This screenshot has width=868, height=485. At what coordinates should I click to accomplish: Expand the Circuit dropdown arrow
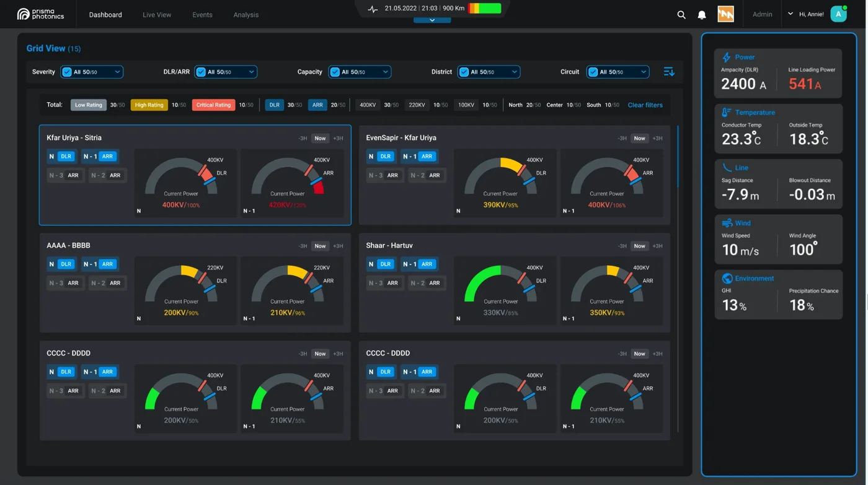tap(643, 72)
